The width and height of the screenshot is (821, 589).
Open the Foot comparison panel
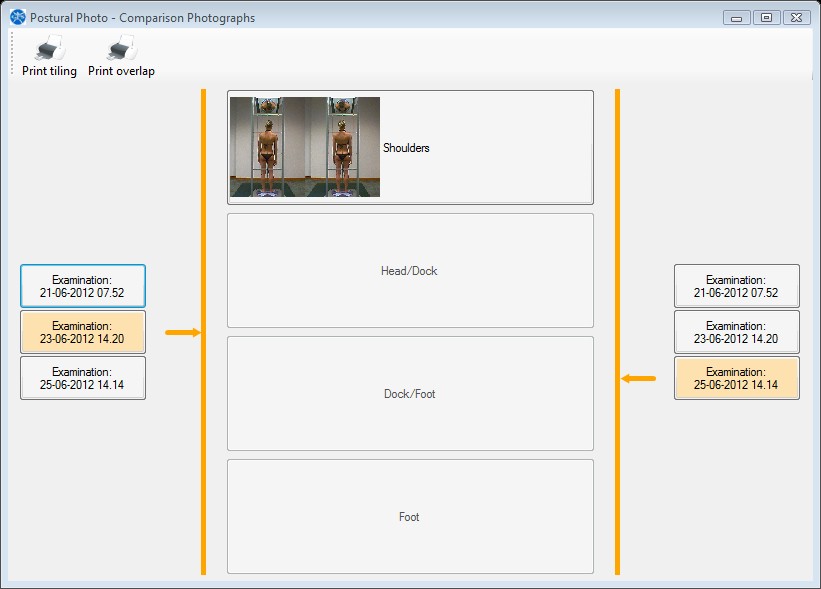coord(410,517)
